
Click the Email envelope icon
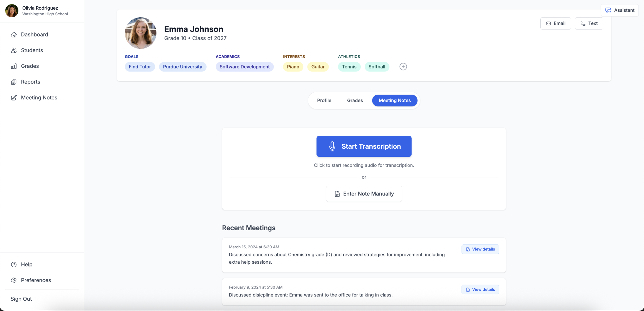click(548, 23)
